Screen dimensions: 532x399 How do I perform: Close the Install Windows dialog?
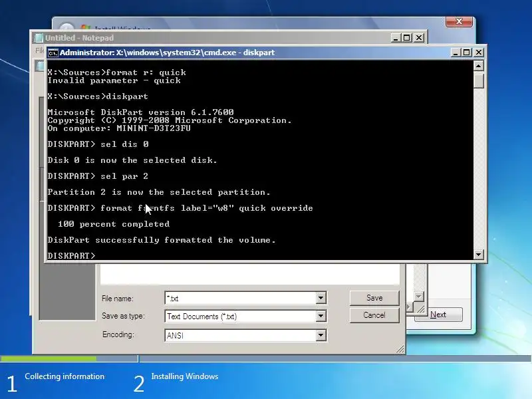(459, 21)
